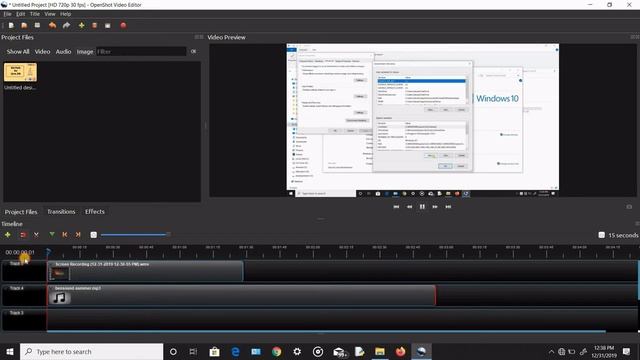This screenshot has width=640, height=360.
Task: Switch to Effects tab
Action: coord(95,211)
